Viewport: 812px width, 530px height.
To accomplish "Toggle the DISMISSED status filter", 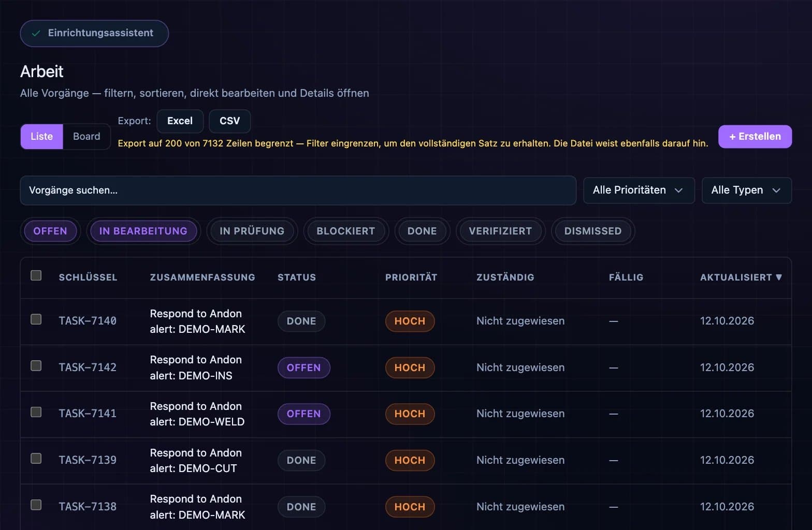I will [x=593, y=231].
